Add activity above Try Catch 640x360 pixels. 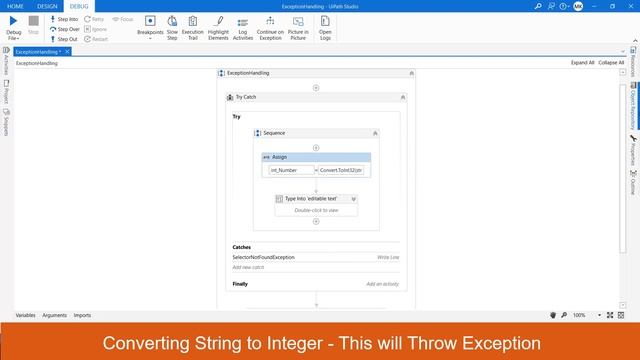pos(316,88)
